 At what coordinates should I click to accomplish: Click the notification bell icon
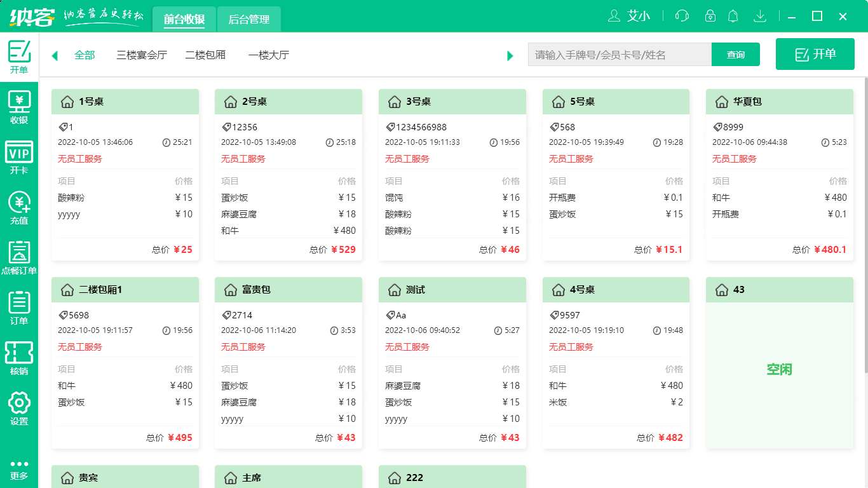point(733,16)
